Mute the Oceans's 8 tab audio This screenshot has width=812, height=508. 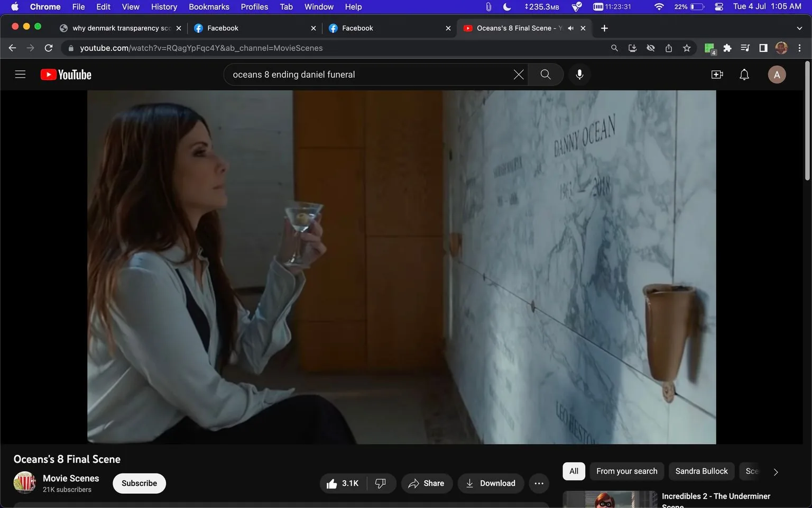570,28
